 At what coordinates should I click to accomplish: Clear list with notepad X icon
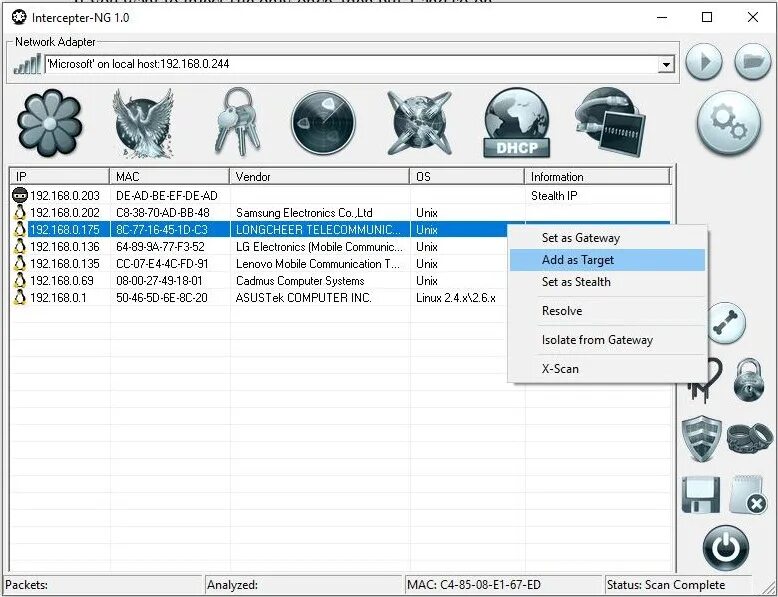tap(748, 494)
